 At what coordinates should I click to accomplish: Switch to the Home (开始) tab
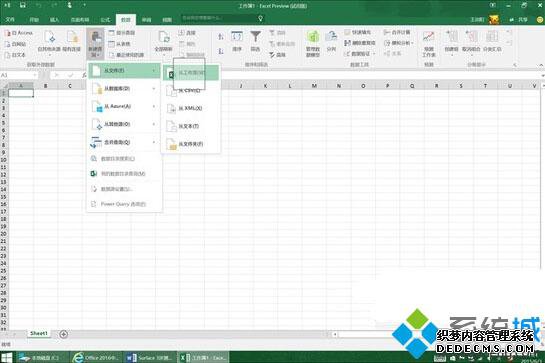pyautogui.click(x=34, y=20)
